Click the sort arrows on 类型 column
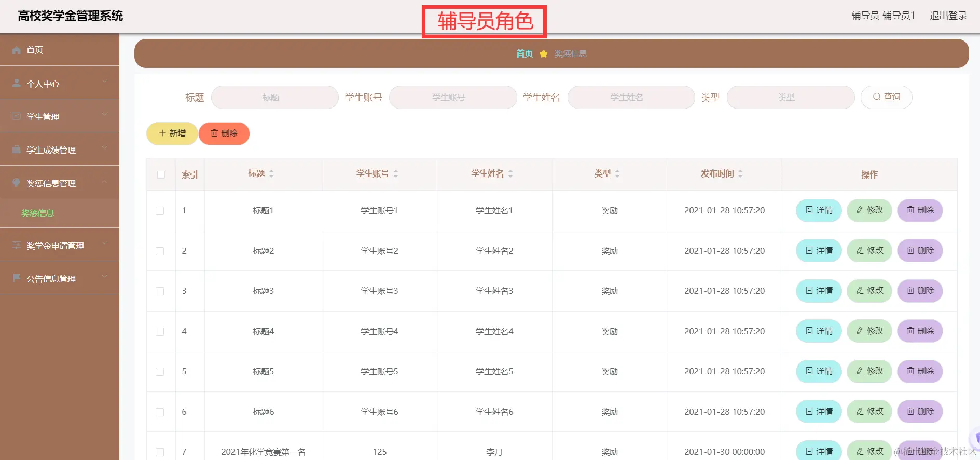The height and width of the screenshot is (460, 980). pos(617,174)
